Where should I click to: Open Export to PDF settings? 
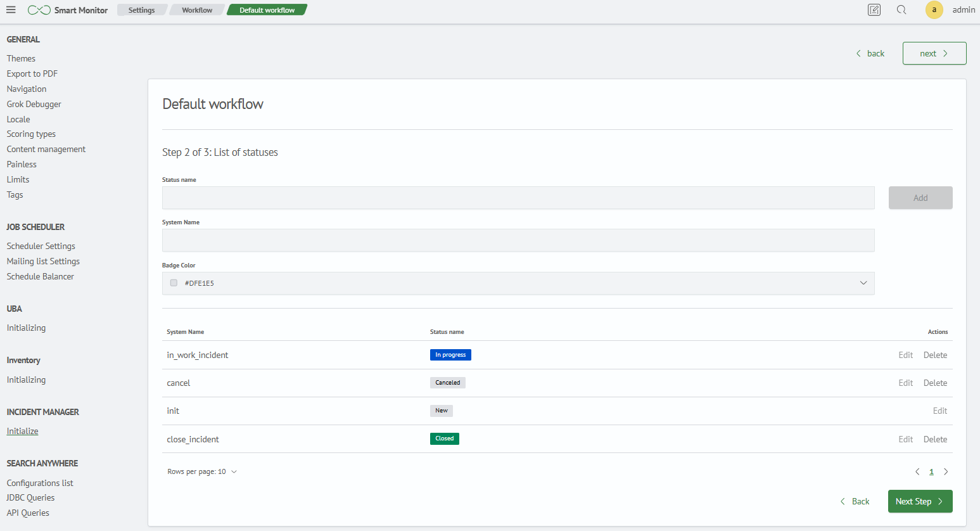point(32,74)
